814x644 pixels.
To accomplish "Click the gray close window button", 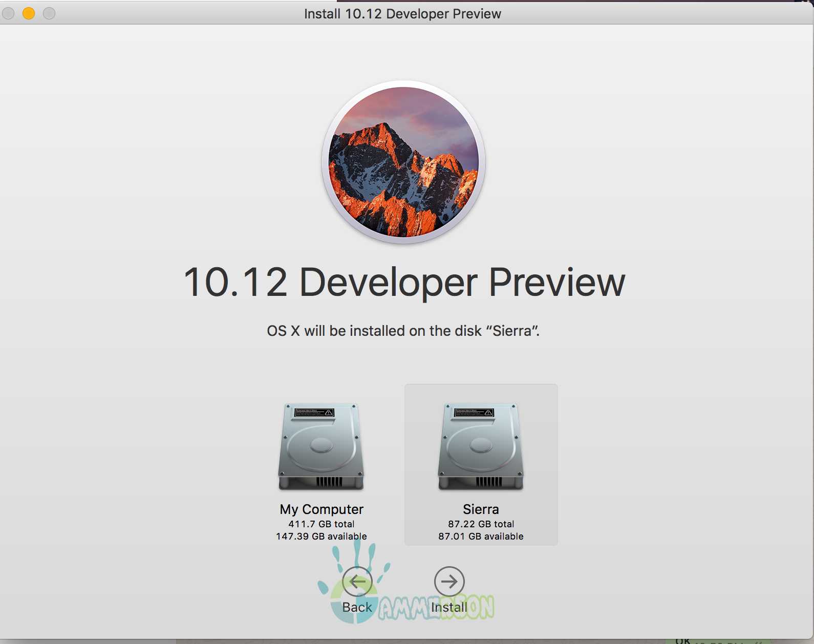I will [x=8, y=13].
